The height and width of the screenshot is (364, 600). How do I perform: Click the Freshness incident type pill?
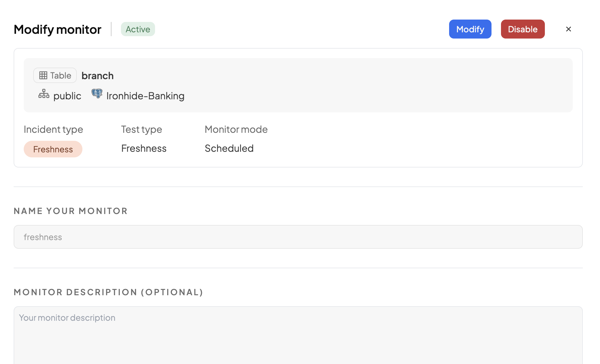click(53, 149)
